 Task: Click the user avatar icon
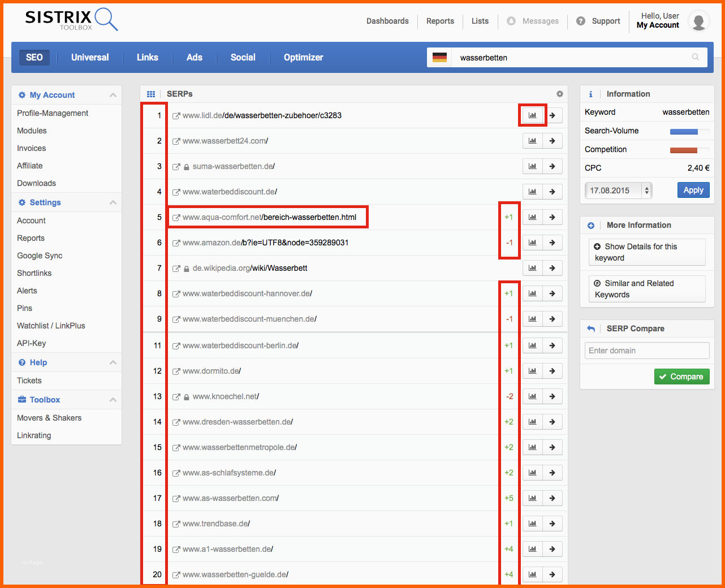(699, 21)
